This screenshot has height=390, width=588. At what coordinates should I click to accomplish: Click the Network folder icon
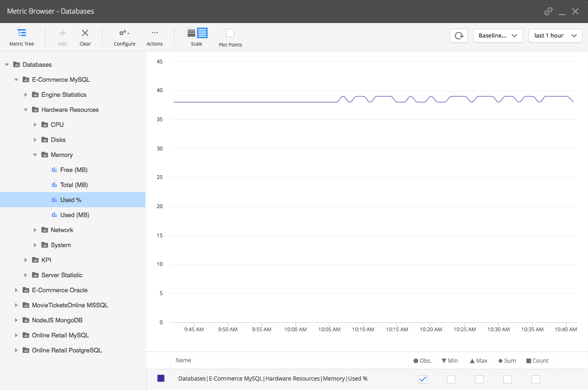pyautogui.click(x=45, y=230)
